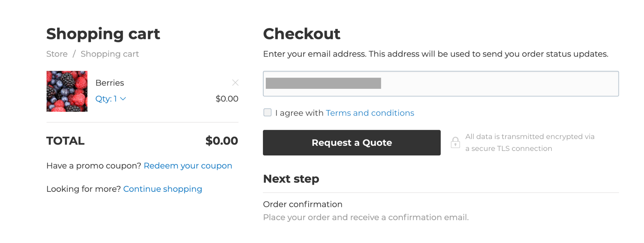The height and width of the screenshot is (243, 644).
Task: Click the Checkout page heading
Action: 302,33
